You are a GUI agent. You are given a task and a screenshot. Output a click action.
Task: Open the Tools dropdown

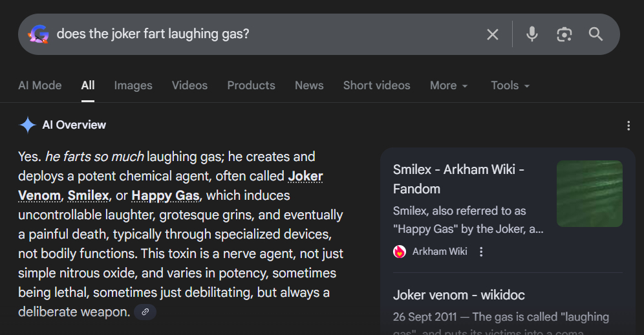510,85
